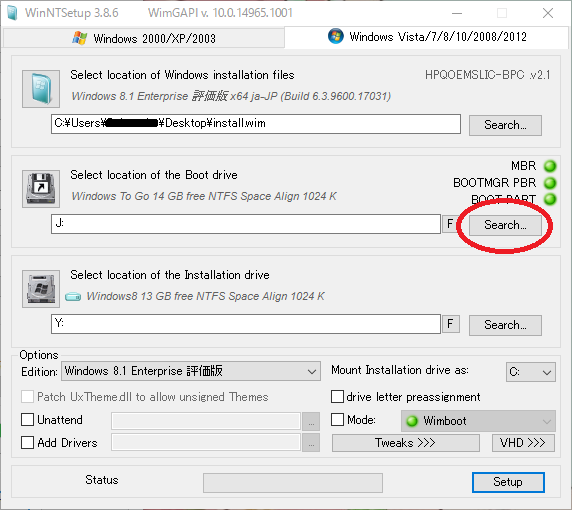Toggle Patch UxTheme.dll checkbox

[27, 397]
